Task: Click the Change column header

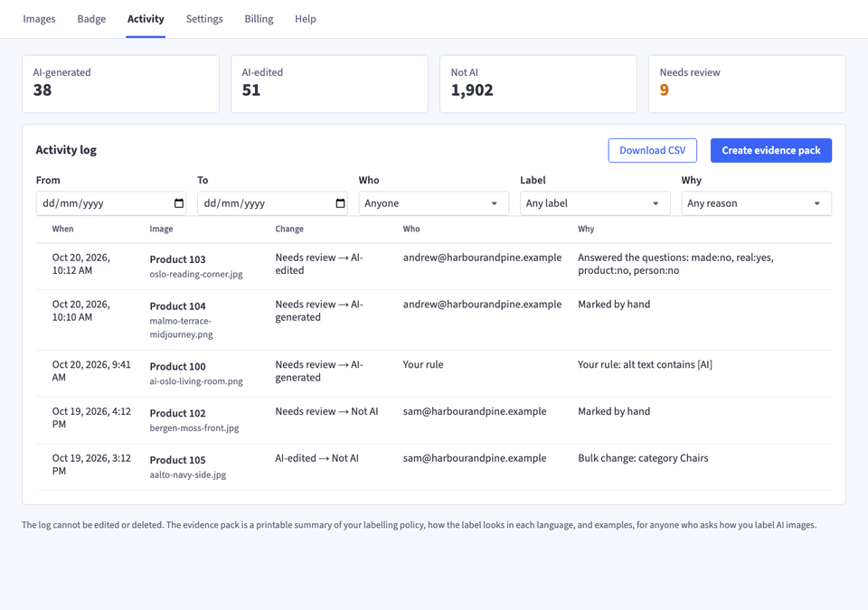Action: 289,230
